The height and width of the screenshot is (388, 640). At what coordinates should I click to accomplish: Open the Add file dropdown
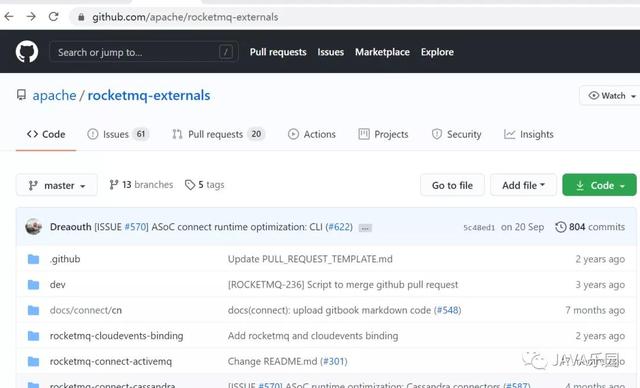[523, 185]
